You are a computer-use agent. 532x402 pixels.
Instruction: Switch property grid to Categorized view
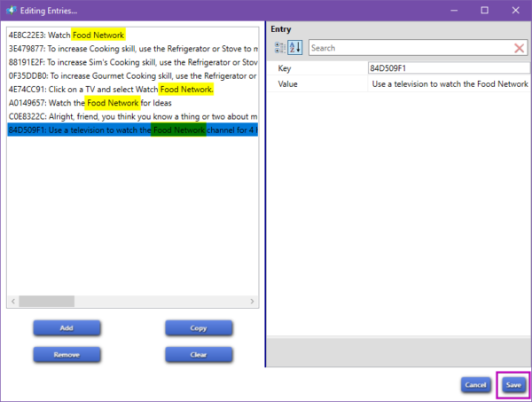coord(280,47)
